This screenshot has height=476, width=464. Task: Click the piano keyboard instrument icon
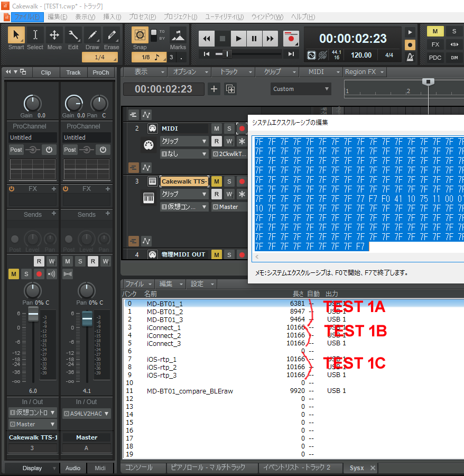click(149, 198)
